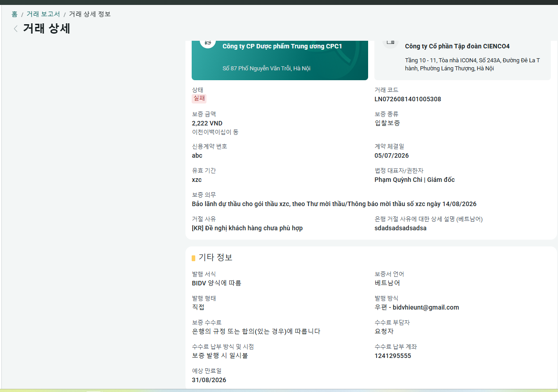Click the handshake icon on the CPC1 card
The image size is (558, 392).
[207, 42]
